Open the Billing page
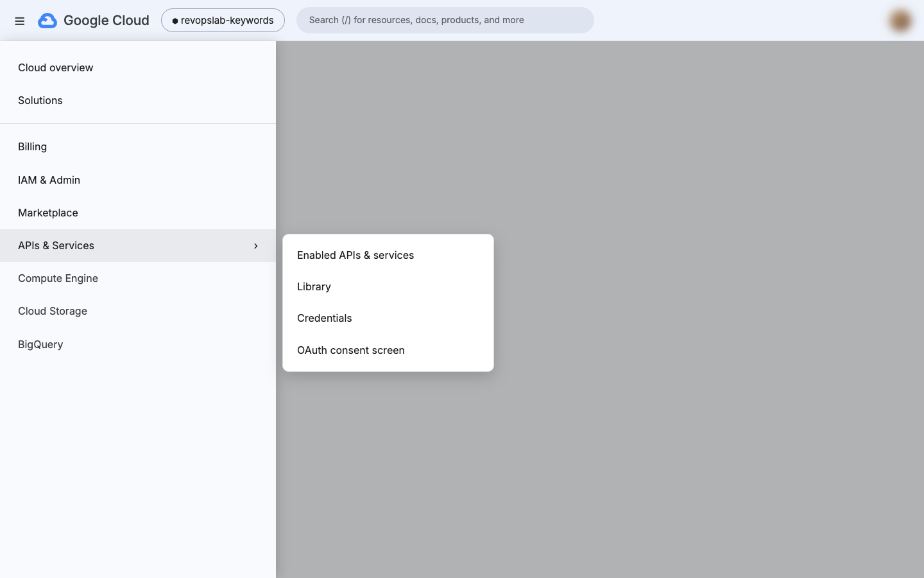The width and height of the screenshot is (924, 578). click(x=138, y=146)
